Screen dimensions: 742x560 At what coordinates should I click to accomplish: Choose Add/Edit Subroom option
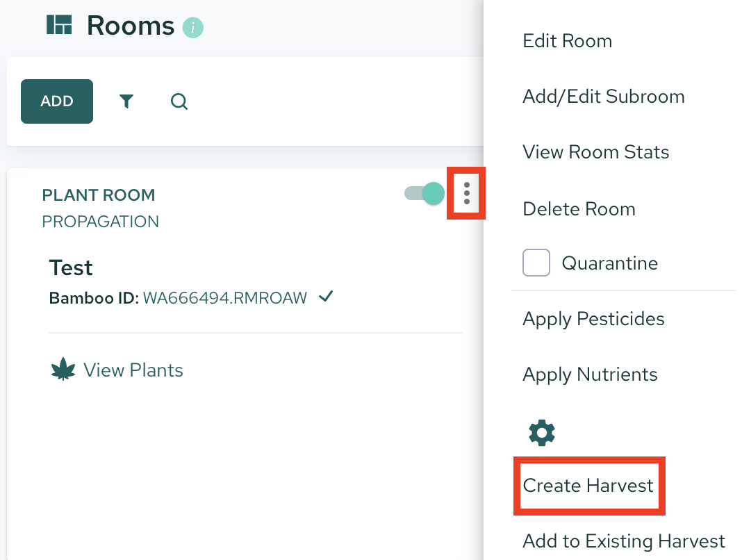(x=603, y=97)
